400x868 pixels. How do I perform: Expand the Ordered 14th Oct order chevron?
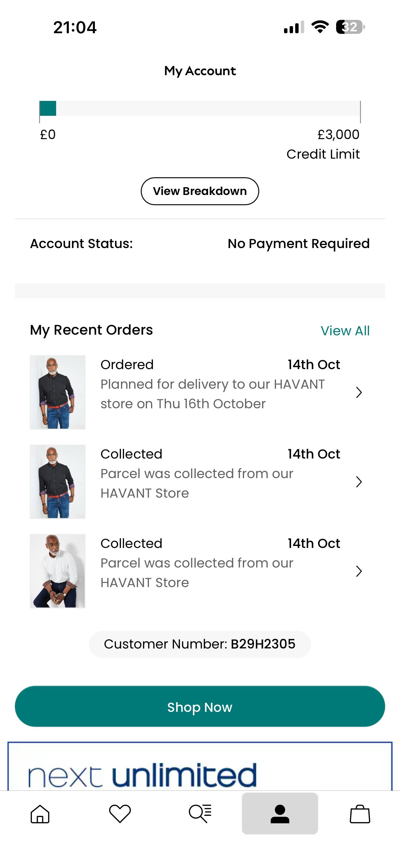point(359,392)
